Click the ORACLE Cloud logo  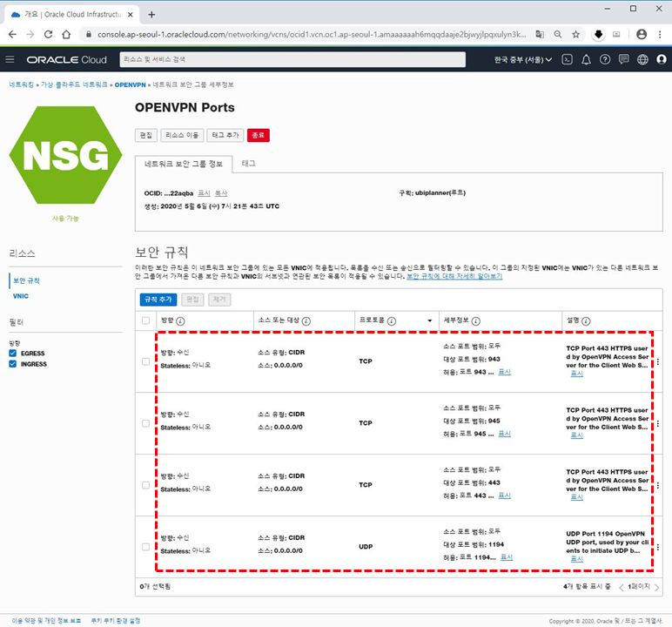point(66,59)
